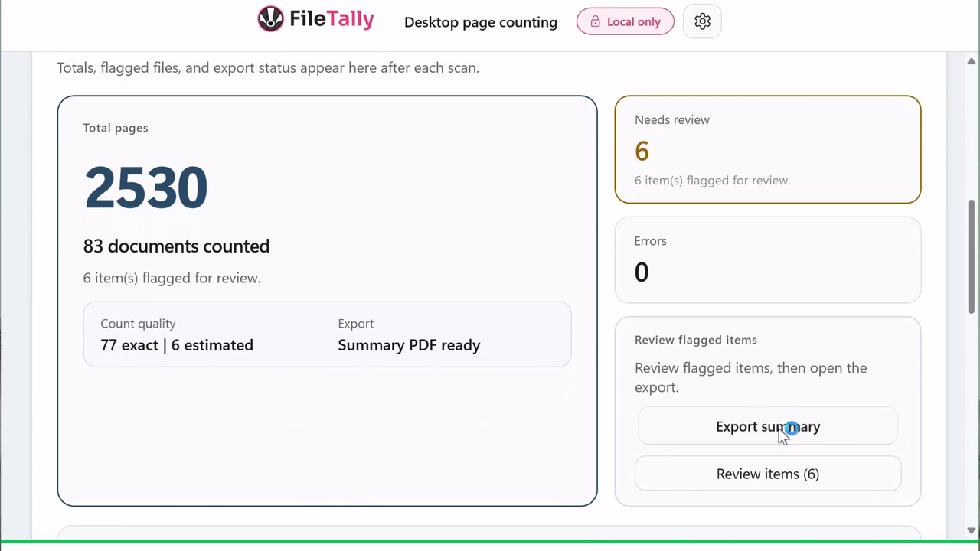Click the "83 documents counted" text
Screen dimensions: 980x551
pyautogui.click(x=176, y=246)
